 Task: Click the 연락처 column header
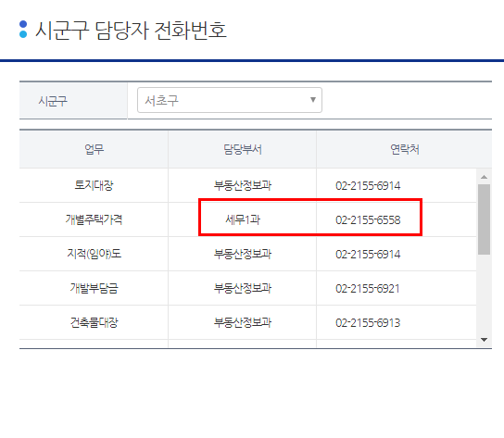(x=404, y=149)
